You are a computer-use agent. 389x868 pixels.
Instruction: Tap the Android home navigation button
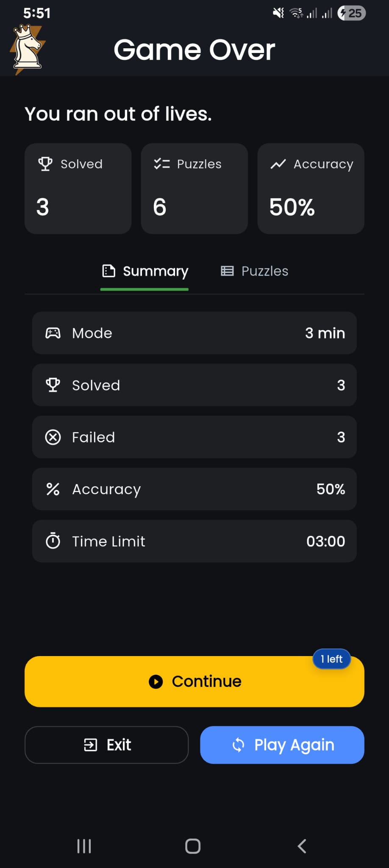point(193,846)
